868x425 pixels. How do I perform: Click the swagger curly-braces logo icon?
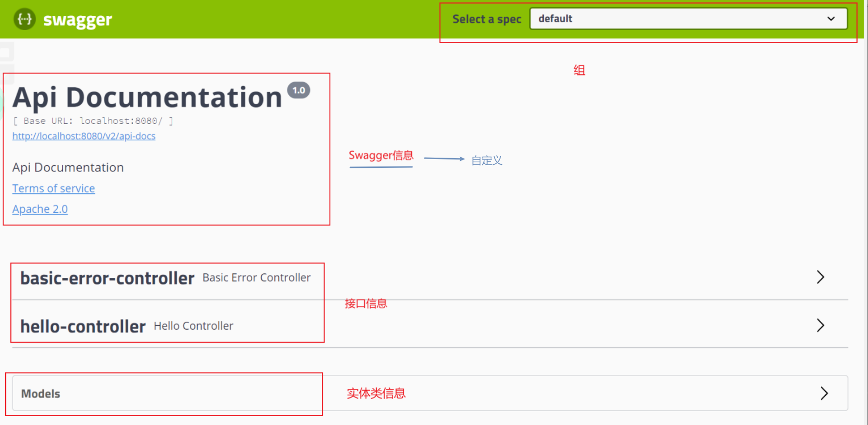pyautogui.click(x=24, y=19)
